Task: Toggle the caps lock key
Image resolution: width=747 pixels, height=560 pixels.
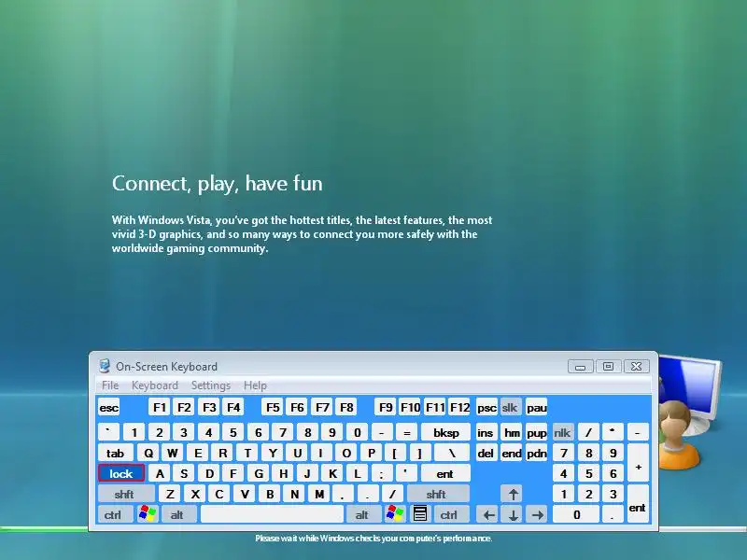Action: [121, 473]
